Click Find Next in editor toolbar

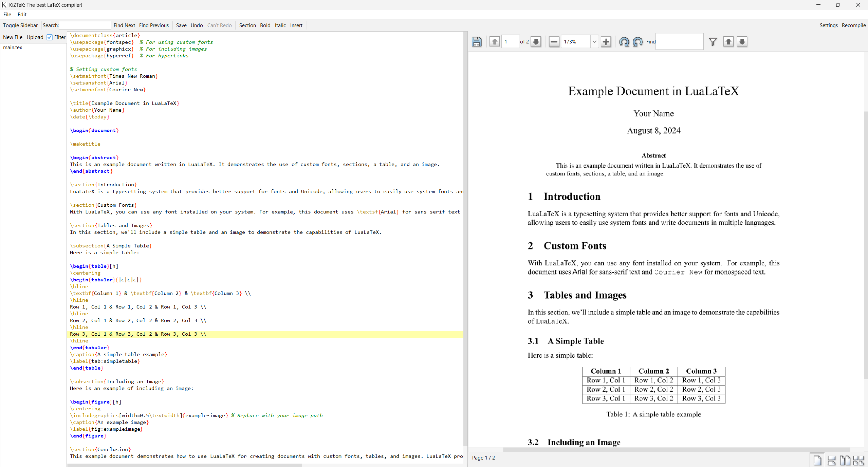click(124, 25)
